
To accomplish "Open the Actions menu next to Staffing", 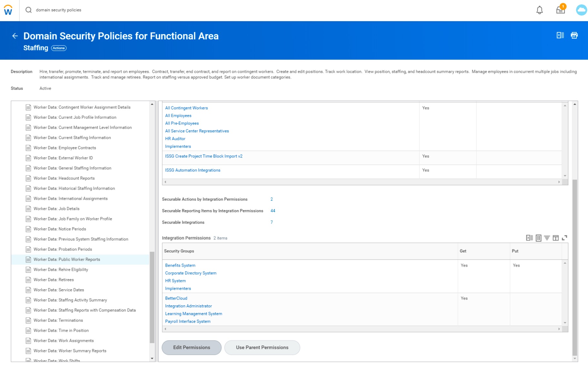I will point(59,48).
